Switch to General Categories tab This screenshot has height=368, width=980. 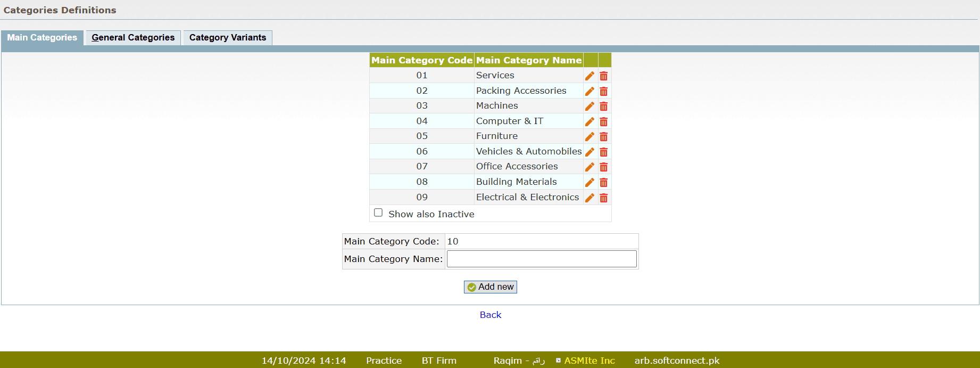[x=133, y=38]
